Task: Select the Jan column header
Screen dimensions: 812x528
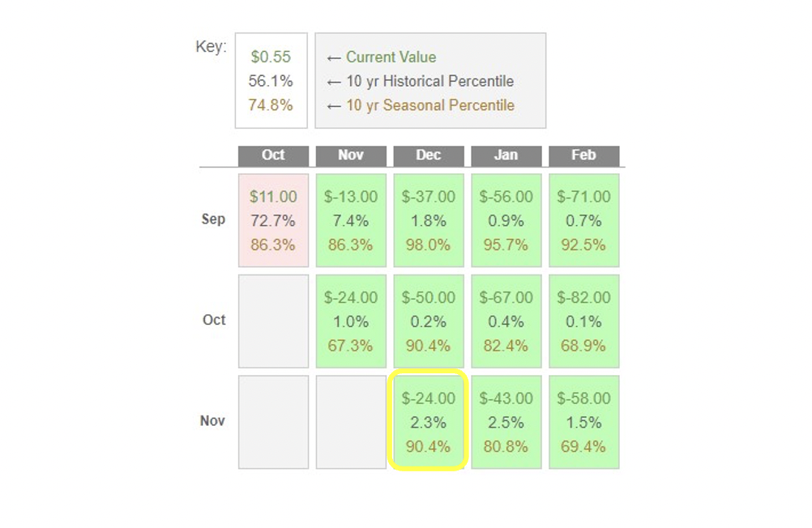Action: 506,155
